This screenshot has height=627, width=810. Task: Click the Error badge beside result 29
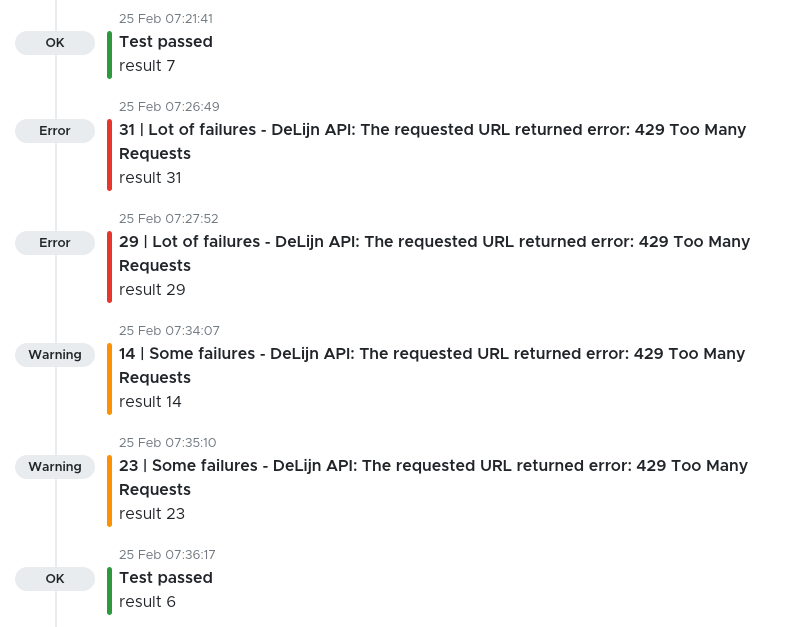coord(54,243)
